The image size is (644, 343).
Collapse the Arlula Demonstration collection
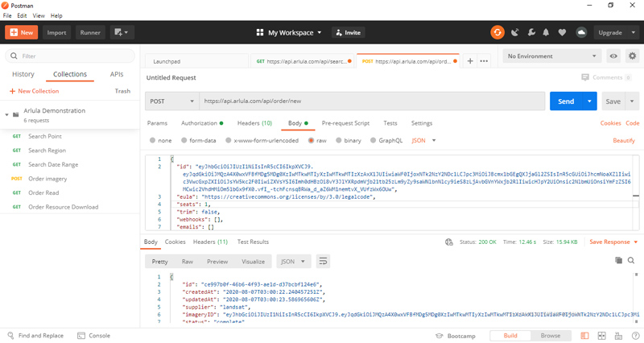coord(6,114)
